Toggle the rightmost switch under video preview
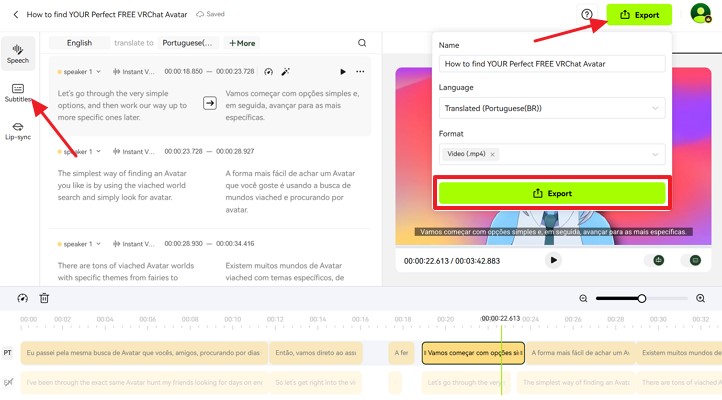This screenshot has height=400, width=722. click(x=695, y=260)
